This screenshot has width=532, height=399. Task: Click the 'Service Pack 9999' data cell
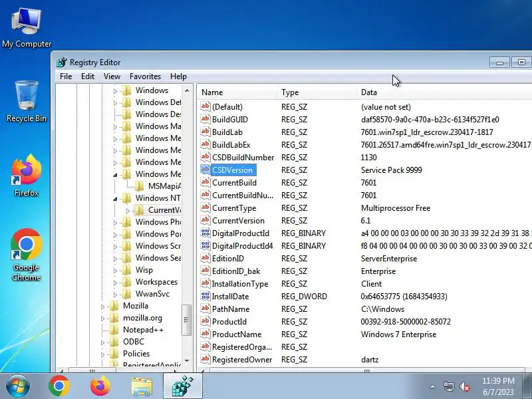[391, 170]
